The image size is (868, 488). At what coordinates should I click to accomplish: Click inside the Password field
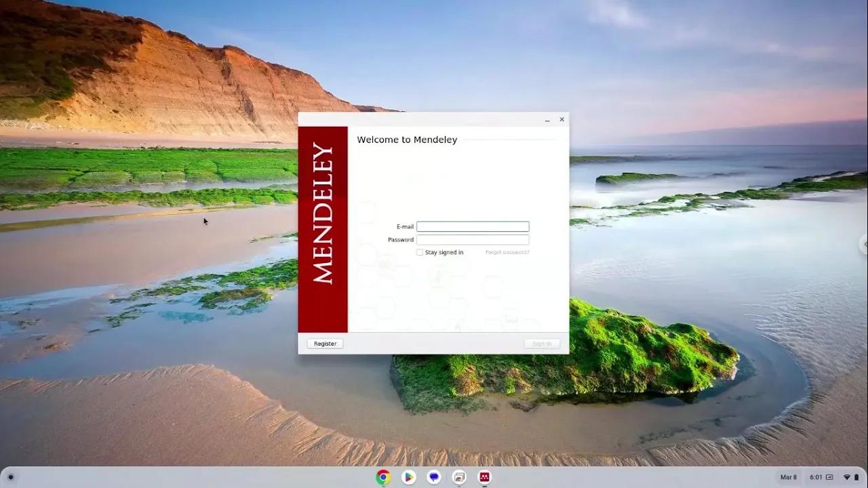click(473, 239)
